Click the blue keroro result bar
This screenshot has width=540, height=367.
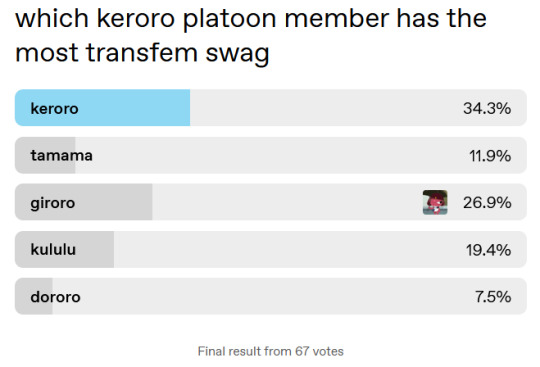[102, 108]
